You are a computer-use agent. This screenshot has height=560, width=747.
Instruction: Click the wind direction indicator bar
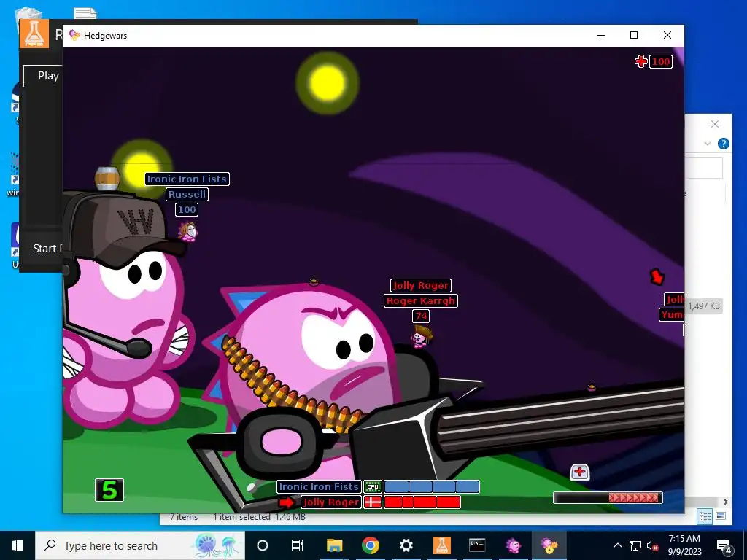pyautogui.click(x=608, y=497)
